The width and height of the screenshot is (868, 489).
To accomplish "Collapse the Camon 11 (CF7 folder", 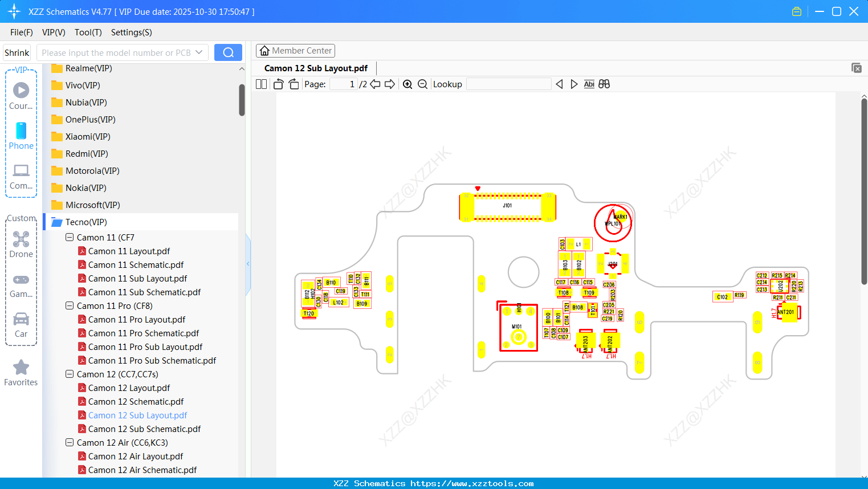I will pos(70,237).
